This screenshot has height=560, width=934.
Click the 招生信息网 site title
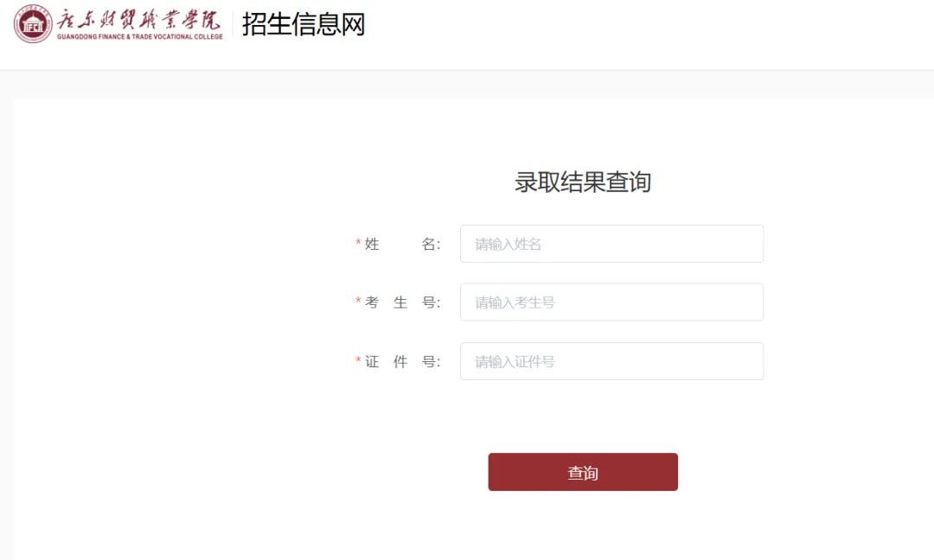point(304,24)
